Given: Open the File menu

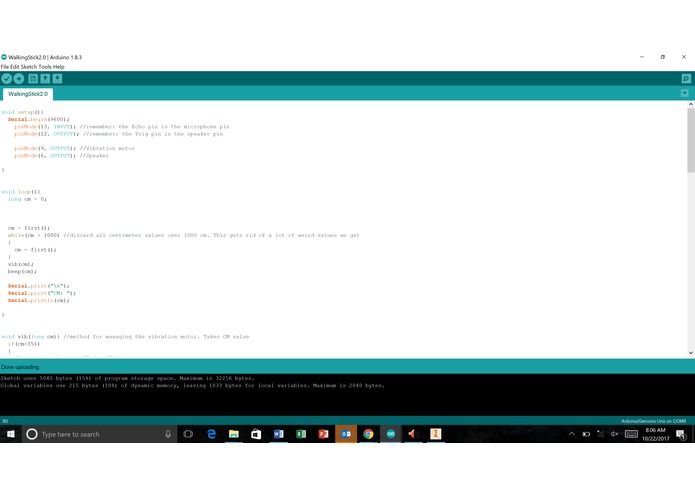Looking at the screenshot, I should coord(5,67).
